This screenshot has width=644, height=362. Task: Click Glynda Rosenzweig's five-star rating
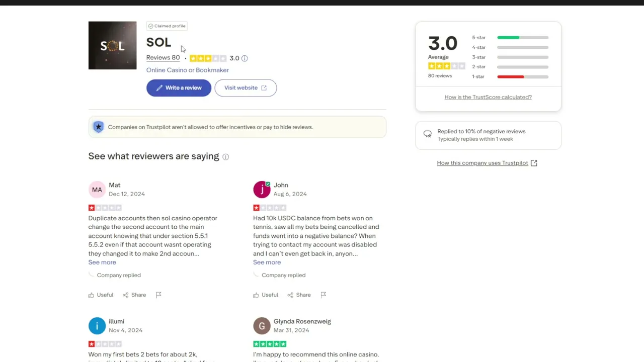pyautogui.click(x=270, y=344)
